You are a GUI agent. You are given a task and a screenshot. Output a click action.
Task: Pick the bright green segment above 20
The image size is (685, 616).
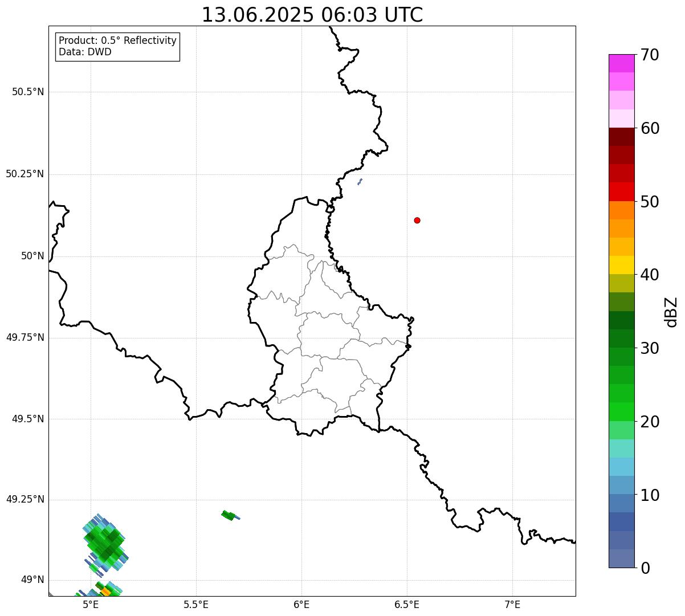(x=621, y=411)
